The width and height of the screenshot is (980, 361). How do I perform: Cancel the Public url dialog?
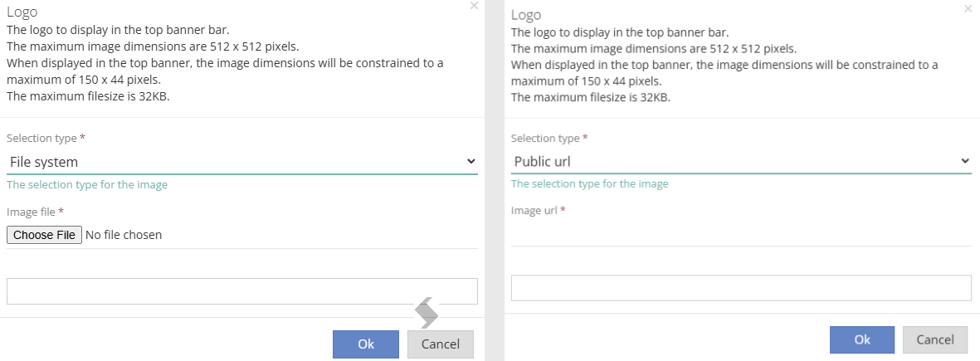[x=935, y=339]
